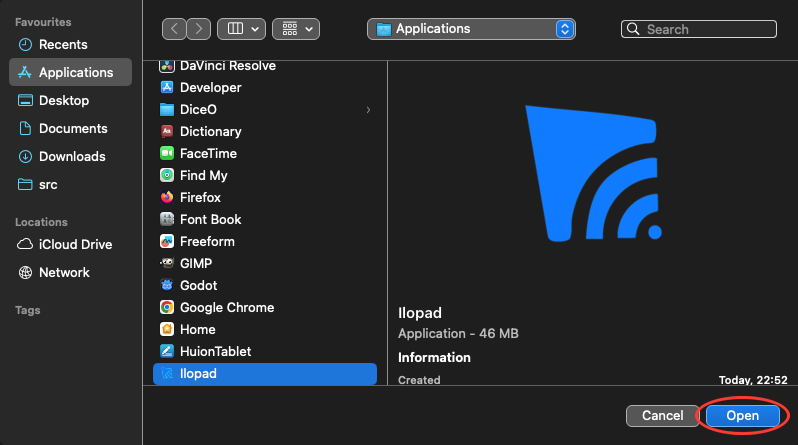The width and height of the screenshot is (798, 445).
Task: Select the GIMP row
Action: (x=265, y=263)
